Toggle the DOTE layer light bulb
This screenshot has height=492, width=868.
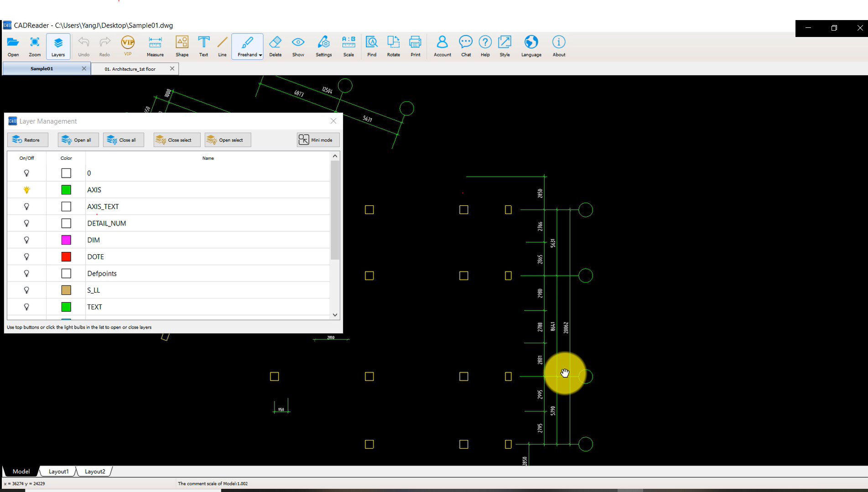click(26, 257)
